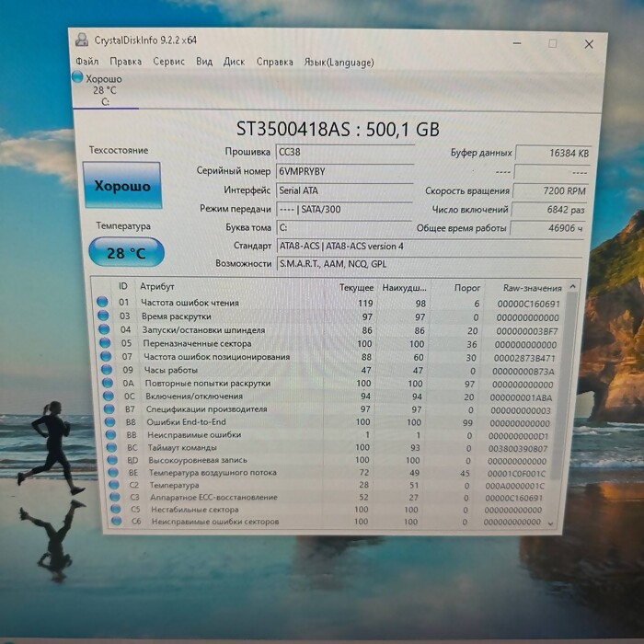Open the Вид menu
The height and width of the screenshot is (644, 644).
pyautogui.click(x=204, y=62)
